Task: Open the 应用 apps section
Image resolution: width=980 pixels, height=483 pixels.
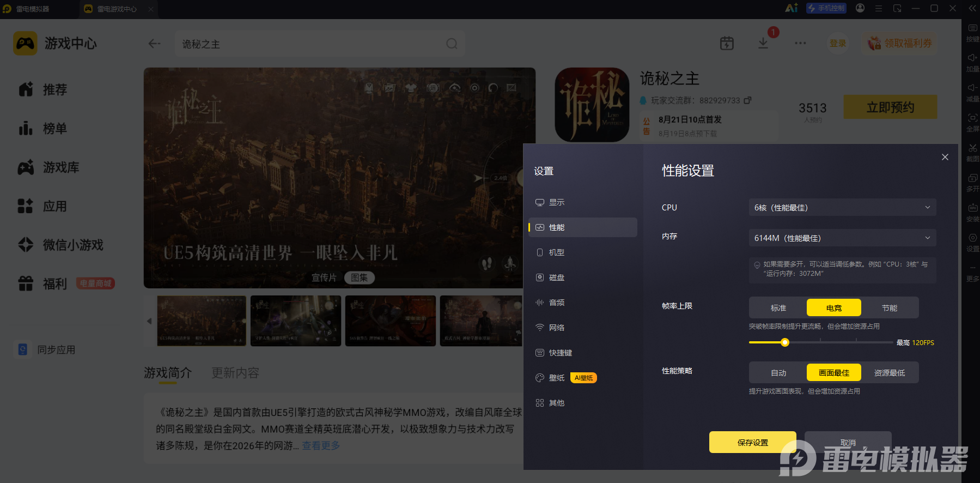Action: point(42,206)
